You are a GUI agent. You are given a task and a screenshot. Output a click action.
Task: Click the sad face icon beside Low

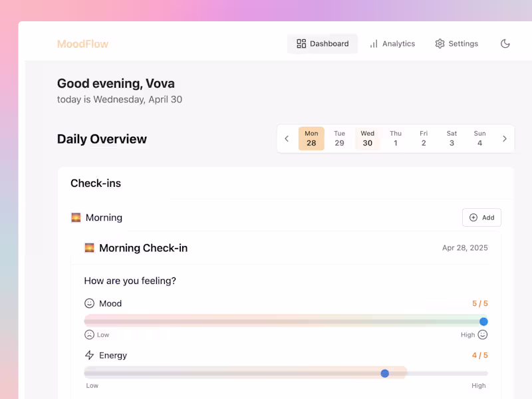click(x=89, y=335)
